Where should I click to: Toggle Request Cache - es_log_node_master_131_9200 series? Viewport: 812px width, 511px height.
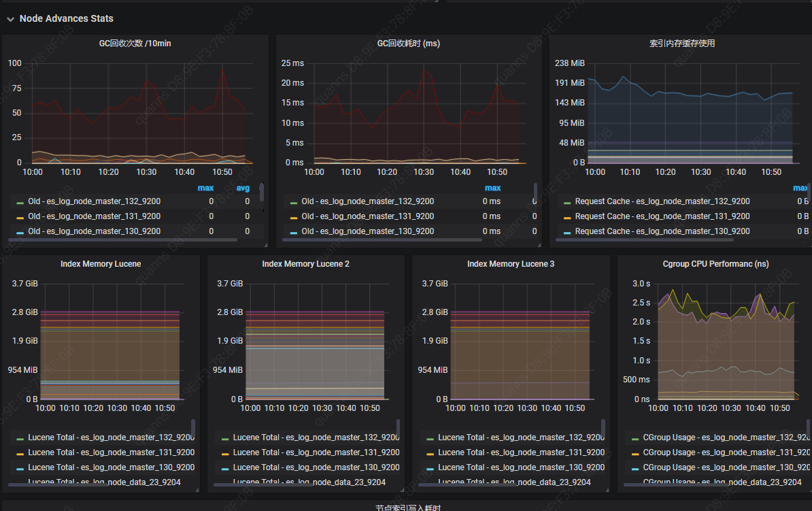pyautogui.click(x=662, y=216)
